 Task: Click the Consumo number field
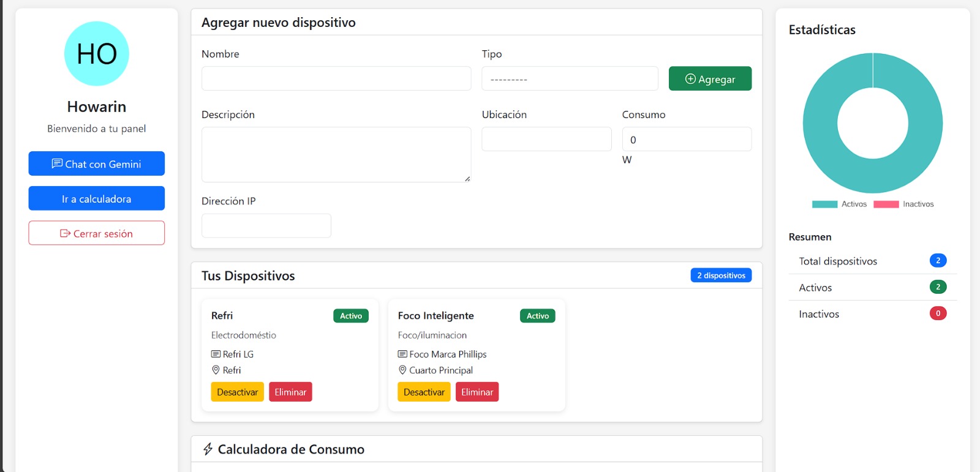point(687,139)
